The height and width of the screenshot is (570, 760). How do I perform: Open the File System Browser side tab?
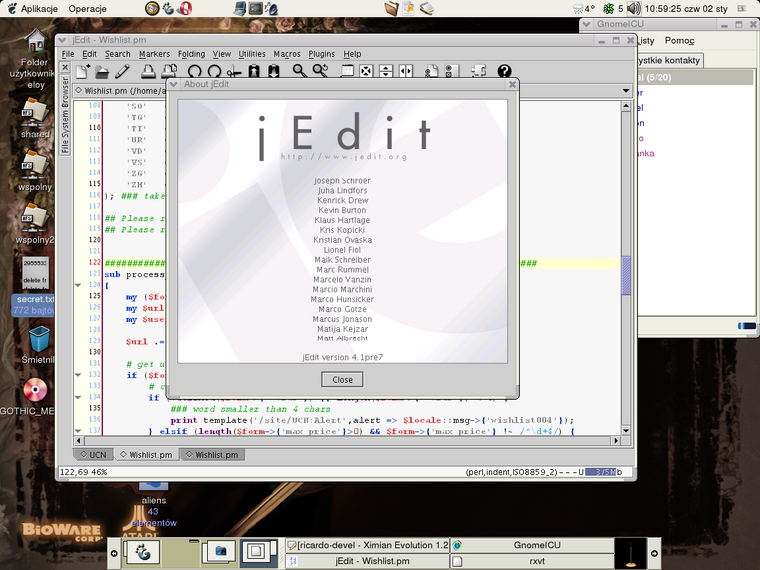pyautogui.click(x=65, y=115)
